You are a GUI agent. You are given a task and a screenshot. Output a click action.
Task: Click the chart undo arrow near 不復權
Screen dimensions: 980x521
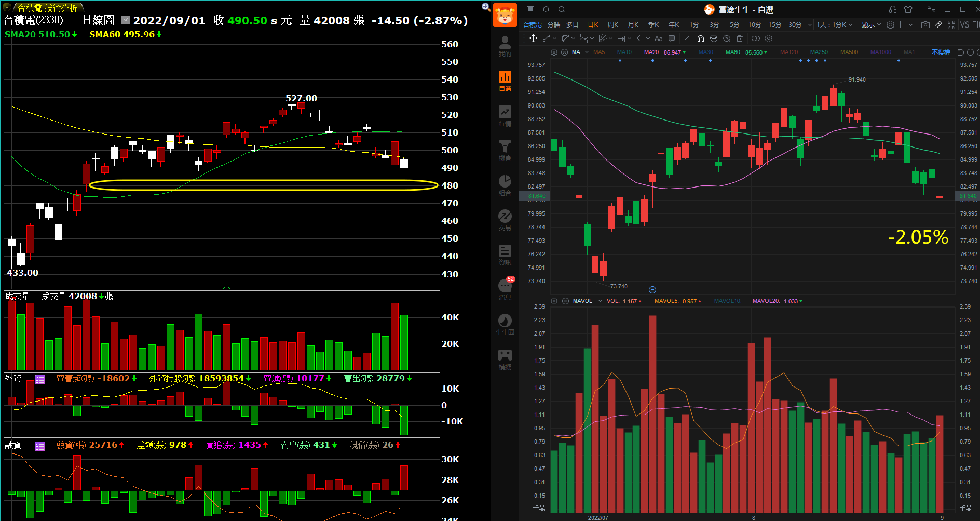960,52
